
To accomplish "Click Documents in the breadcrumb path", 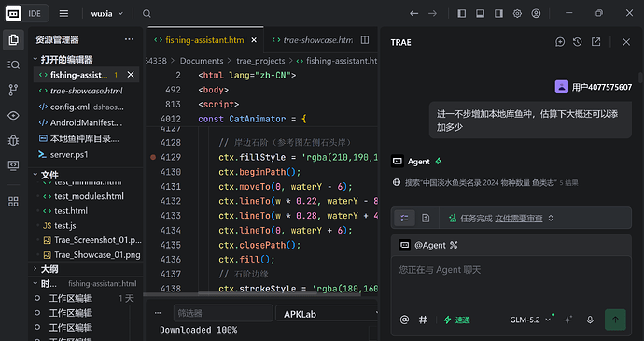I will tap(202, 61).
